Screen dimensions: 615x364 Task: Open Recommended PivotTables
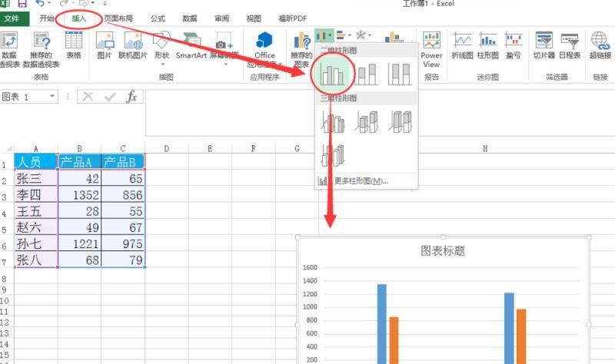[42, 41]
